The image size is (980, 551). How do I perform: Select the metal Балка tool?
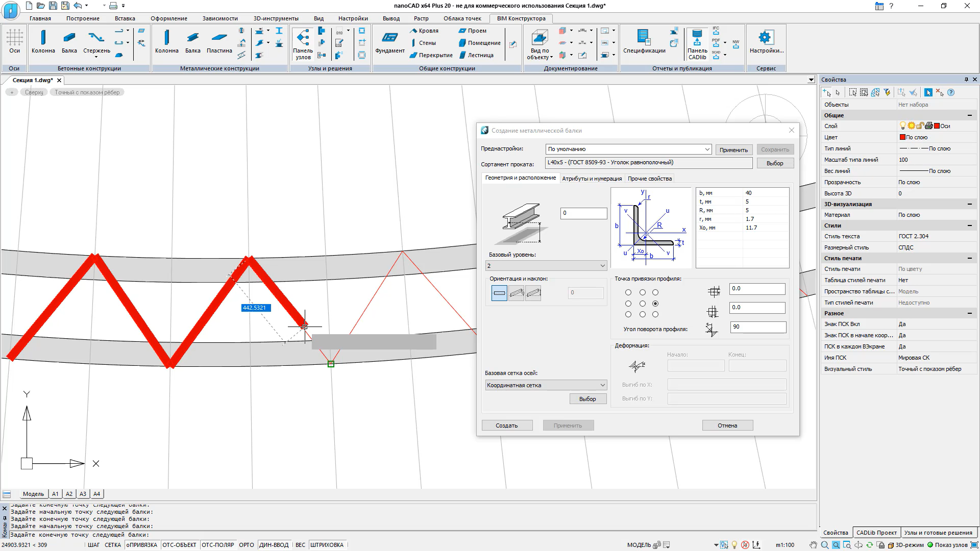coord(192,38)
